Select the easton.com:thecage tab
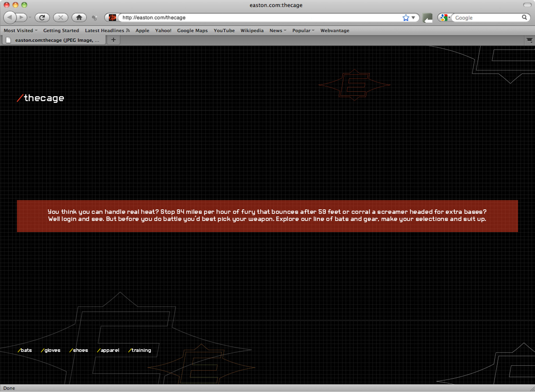This screenshot has height=392, width=535. [x=53, y=40]
